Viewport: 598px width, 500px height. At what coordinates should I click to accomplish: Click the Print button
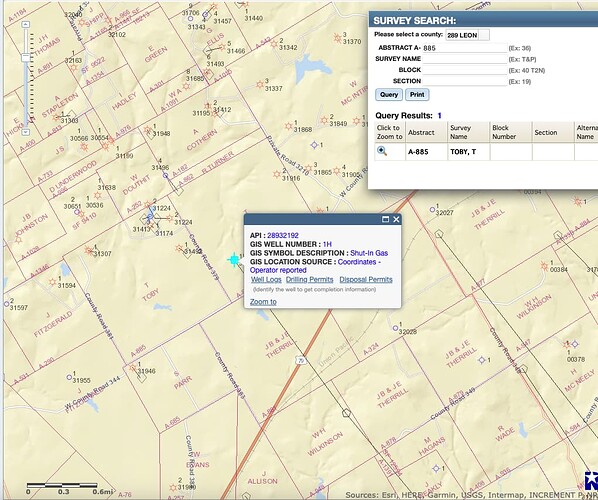point(417,95)
